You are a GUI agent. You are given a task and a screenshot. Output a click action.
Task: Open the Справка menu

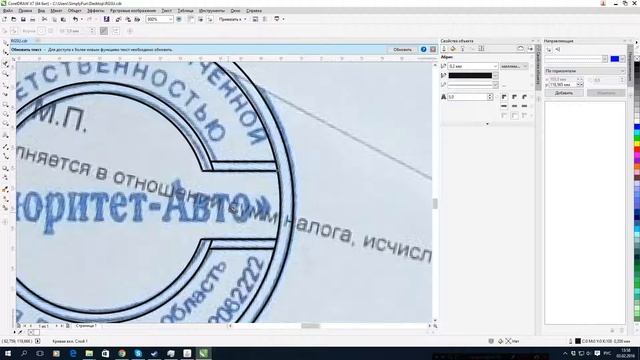254,11
